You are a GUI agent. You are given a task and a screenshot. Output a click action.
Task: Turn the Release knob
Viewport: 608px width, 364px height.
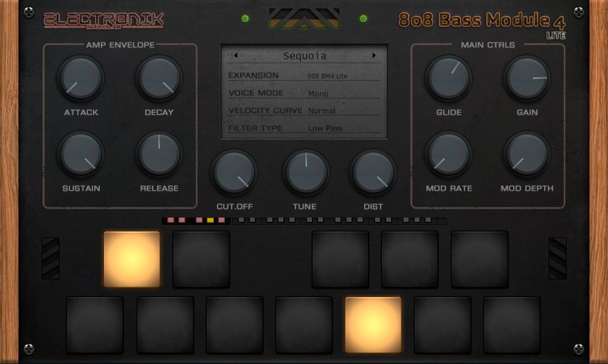[159, 154]
